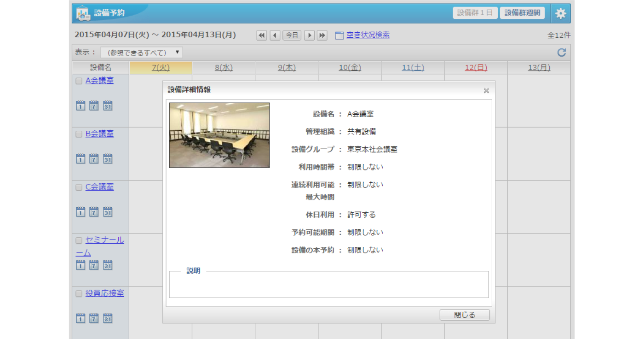
Task: Click the 許可する holiday-use value
Action: point(362,215)
